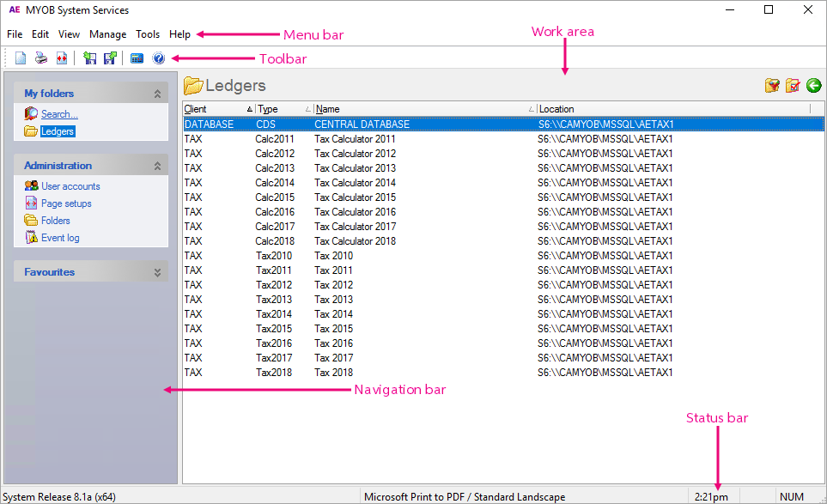Sort ledgers by the Client column header
The height and width of the screenshot is (504, 827).
(x=219, y=109)
